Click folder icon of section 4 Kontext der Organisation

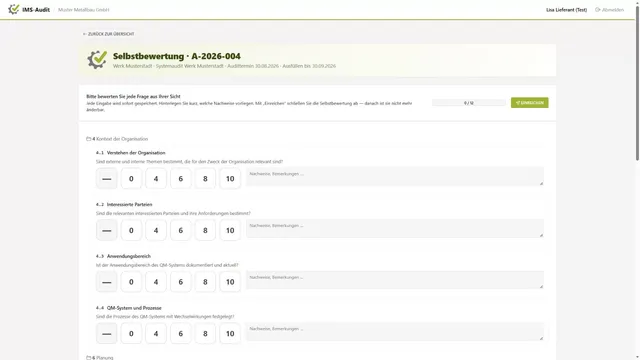click(x=89, y=139)
